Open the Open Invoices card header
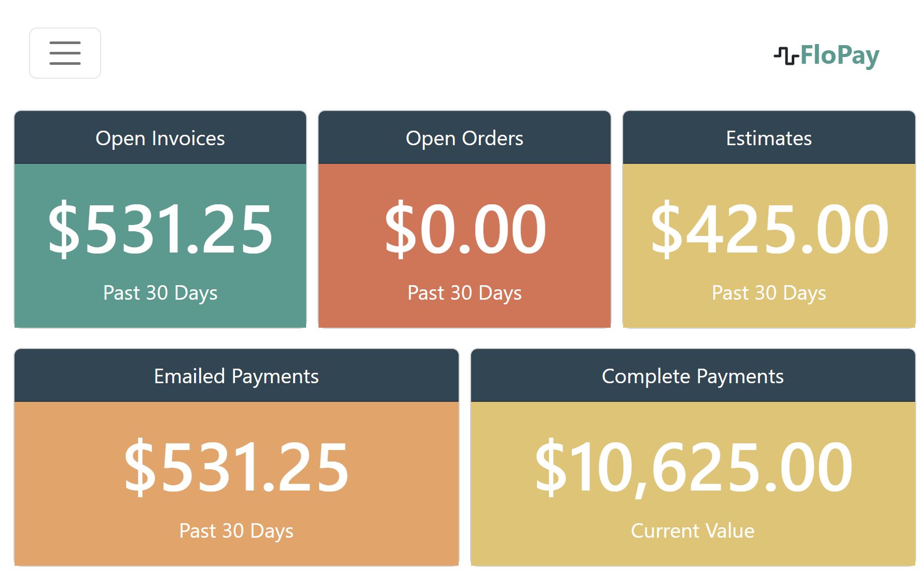The image size is (924, 574). (x=160, y=138)
